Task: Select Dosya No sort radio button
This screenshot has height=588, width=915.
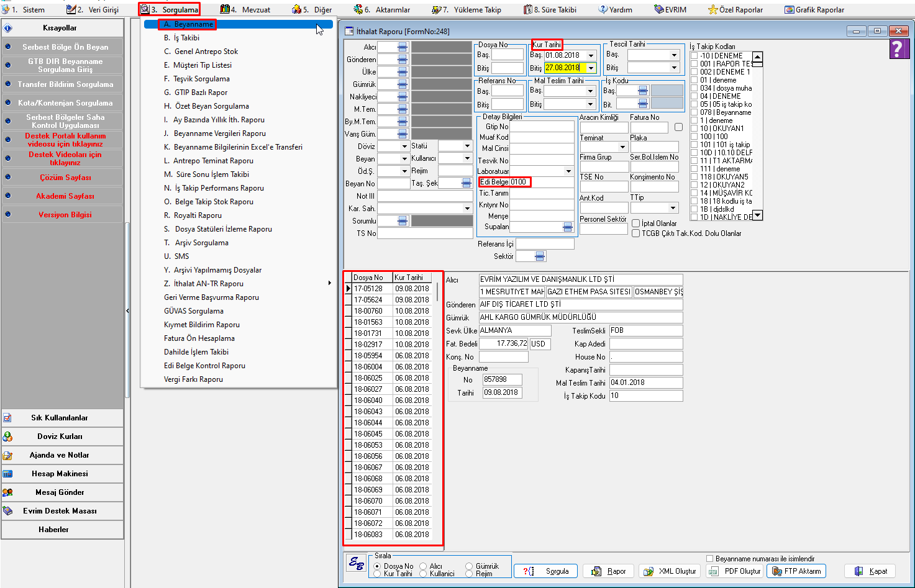Action: point(377,566)
